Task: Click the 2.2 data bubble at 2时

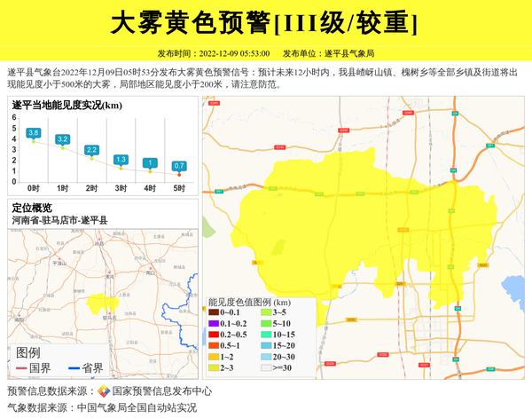Action: 91,150
